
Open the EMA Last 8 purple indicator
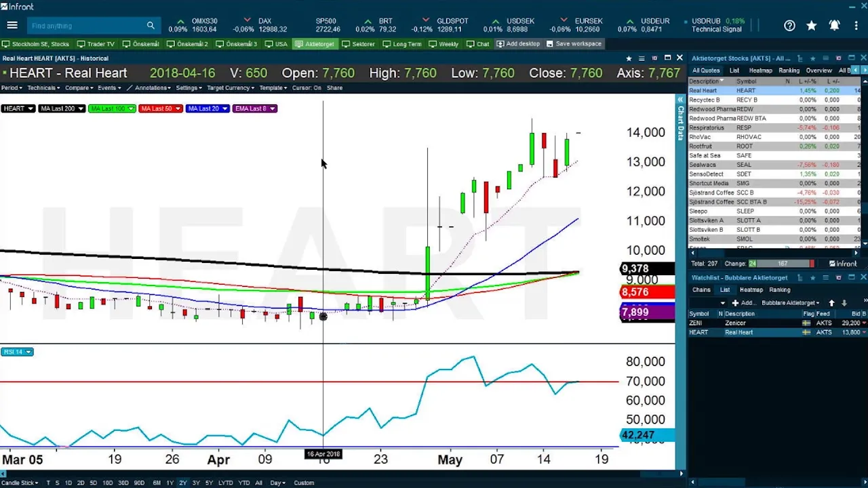tap(254, 108)
